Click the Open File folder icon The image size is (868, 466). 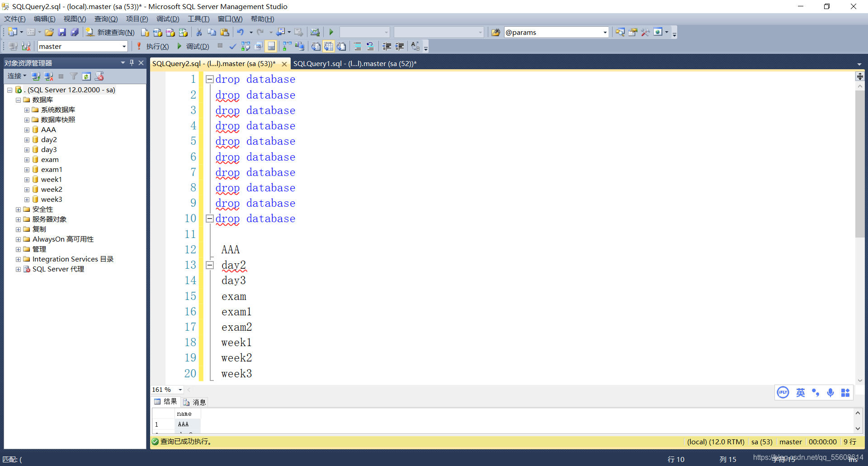49,32
